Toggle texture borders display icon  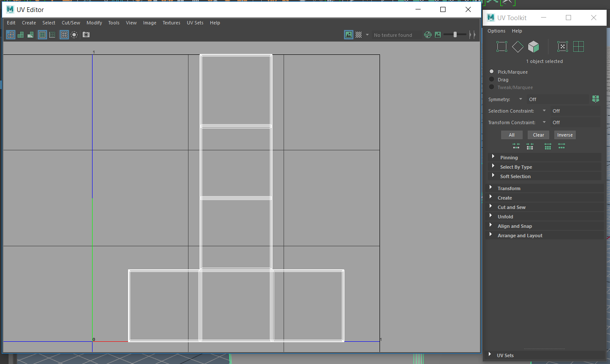(x=42, y=35)
